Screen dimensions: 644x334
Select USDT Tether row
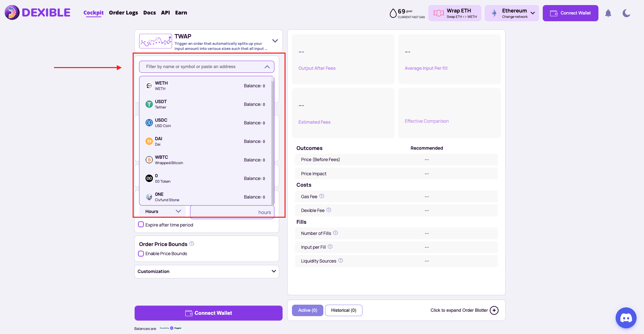pos(205,104)
